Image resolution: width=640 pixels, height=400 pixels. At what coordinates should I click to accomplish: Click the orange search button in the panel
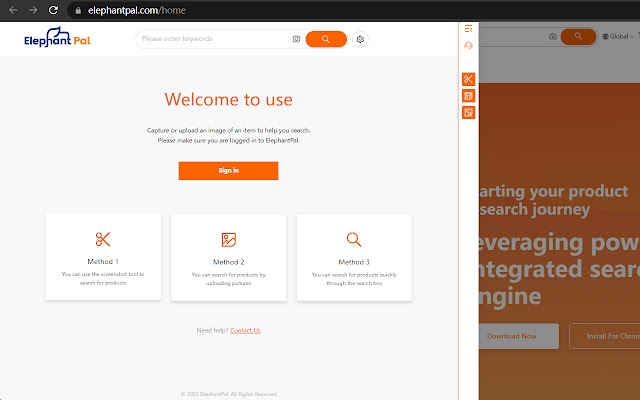(x=326, y=39)
